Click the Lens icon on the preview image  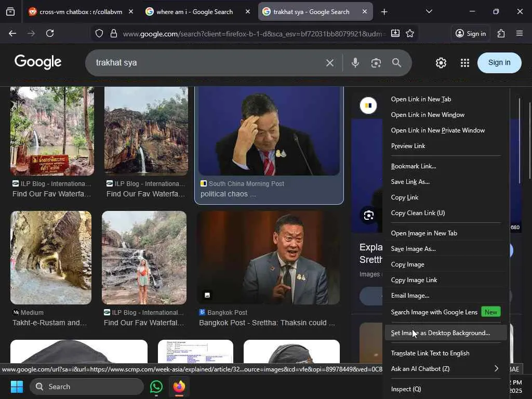click(369, 215)
